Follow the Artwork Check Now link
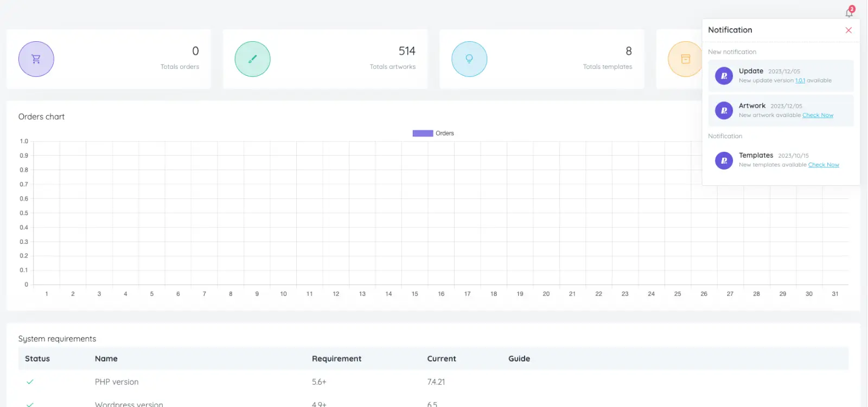This screenshot has width=868, height=407. coord(818,115)
